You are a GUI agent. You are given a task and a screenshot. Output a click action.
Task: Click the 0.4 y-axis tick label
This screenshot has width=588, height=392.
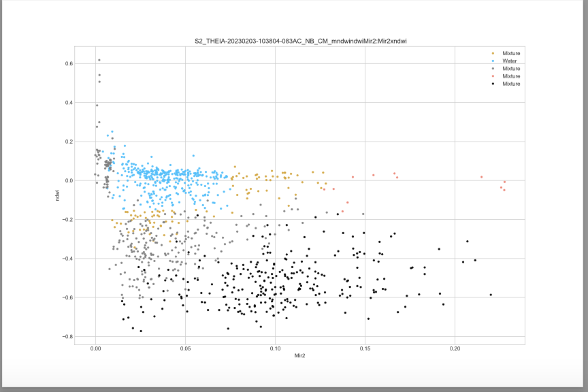[x=69, y=103]
